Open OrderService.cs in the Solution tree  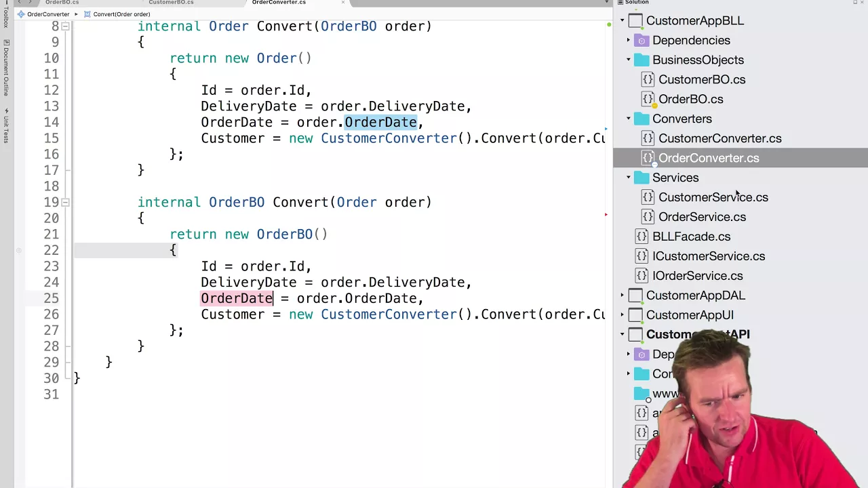(702, 218)
